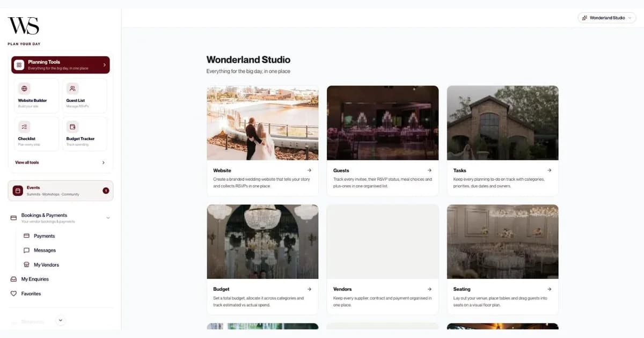Click the My Enquiries inbox icon

click(x=14, y=279)
